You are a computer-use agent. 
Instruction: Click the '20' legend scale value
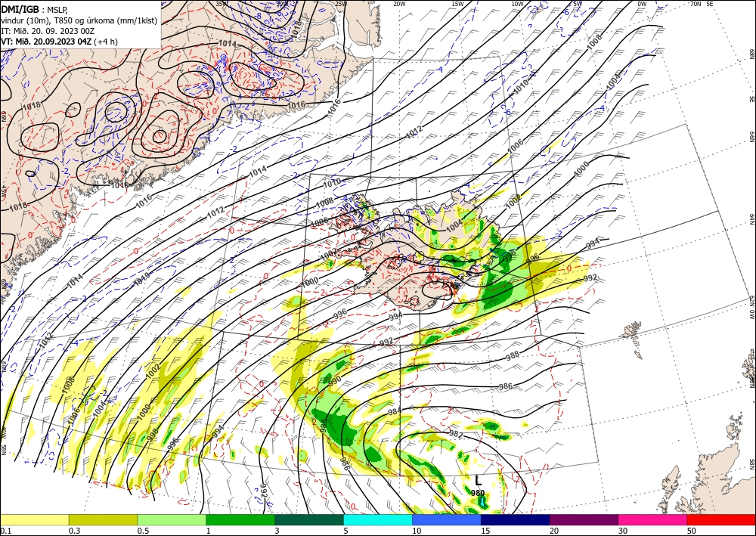(x=554, y=531)
